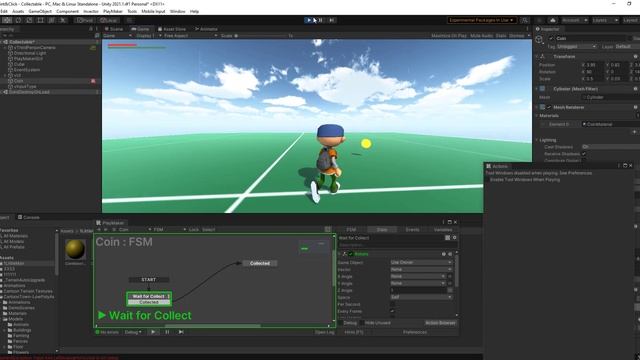The height and width of the screenshot is (360, 640).
Task: Select Coin object in Hierarchy
Action: coord(19,81)
